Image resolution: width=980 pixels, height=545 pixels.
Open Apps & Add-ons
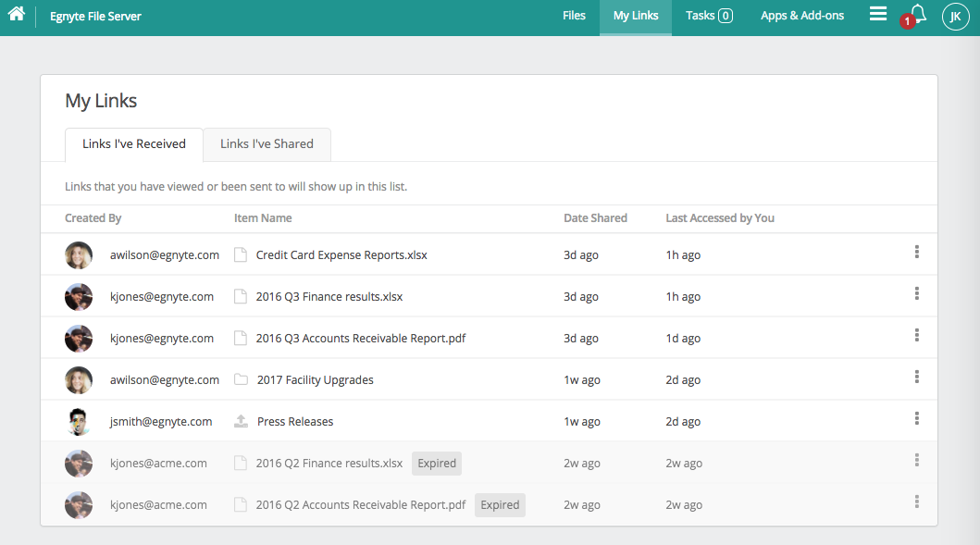point(802,16)
